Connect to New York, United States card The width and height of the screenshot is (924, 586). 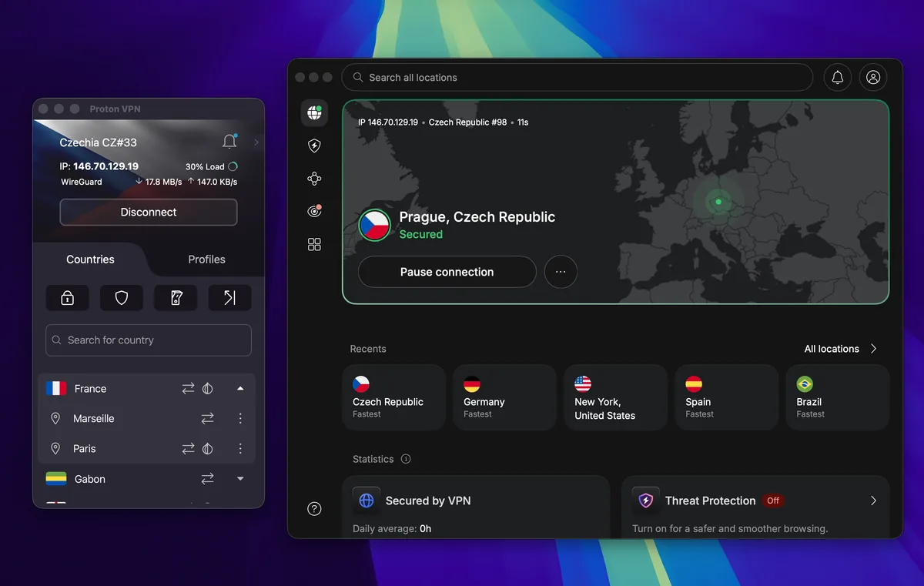pyautogui.click(x=615, y=397)
